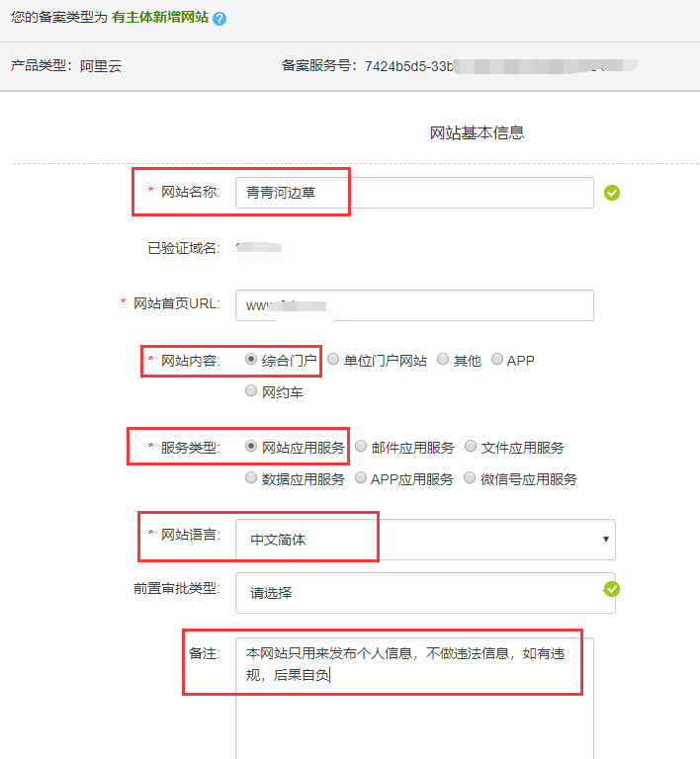Choose 其他 as website content
This screenshot has width=700, height=759.
coord(443,360)
